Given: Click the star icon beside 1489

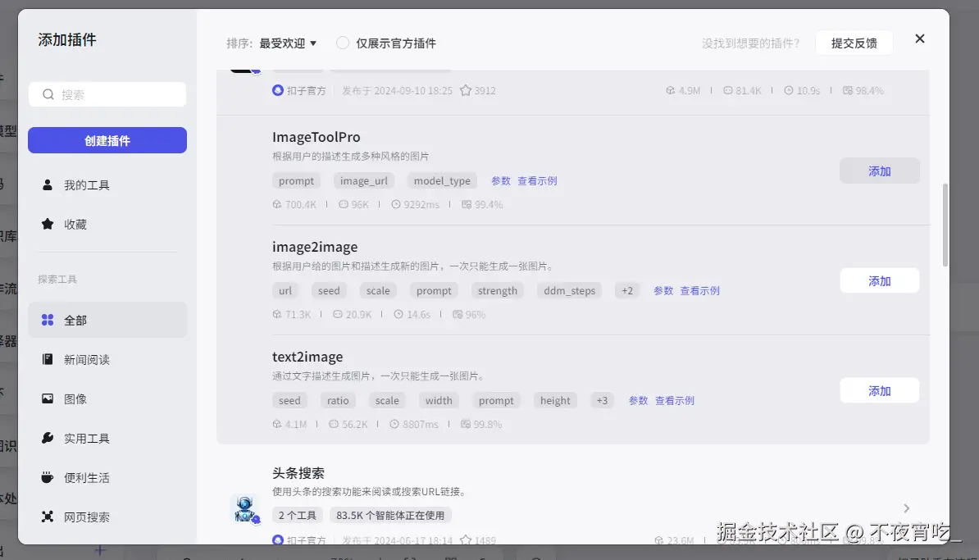Looking at the screenshot, I should tap(466, 540).
